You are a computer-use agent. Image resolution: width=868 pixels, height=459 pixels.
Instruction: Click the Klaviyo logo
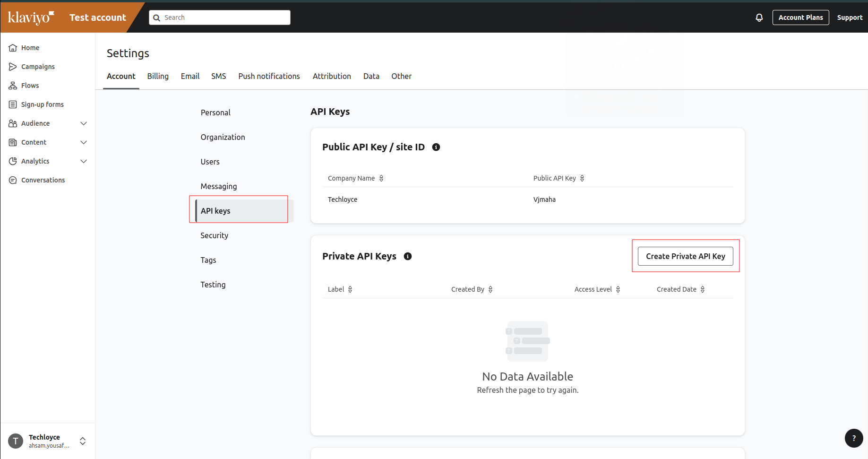(31, 17)
